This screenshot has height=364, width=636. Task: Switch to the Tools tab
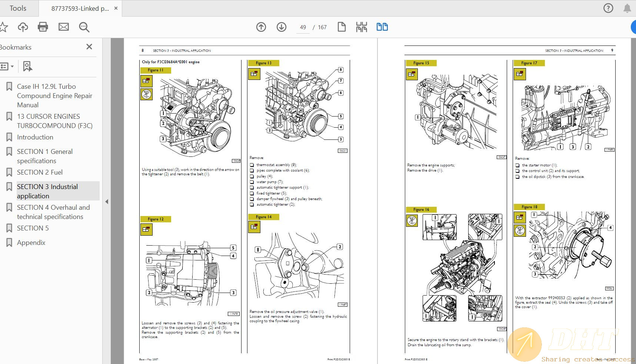click(x=17, y=8)
